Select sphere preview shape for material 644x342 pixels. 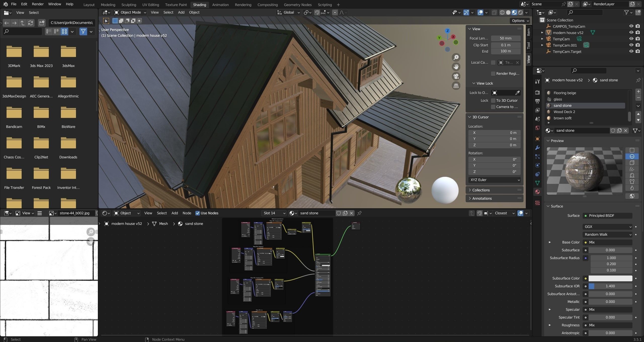pyautogui.click(x=632, y=156)
